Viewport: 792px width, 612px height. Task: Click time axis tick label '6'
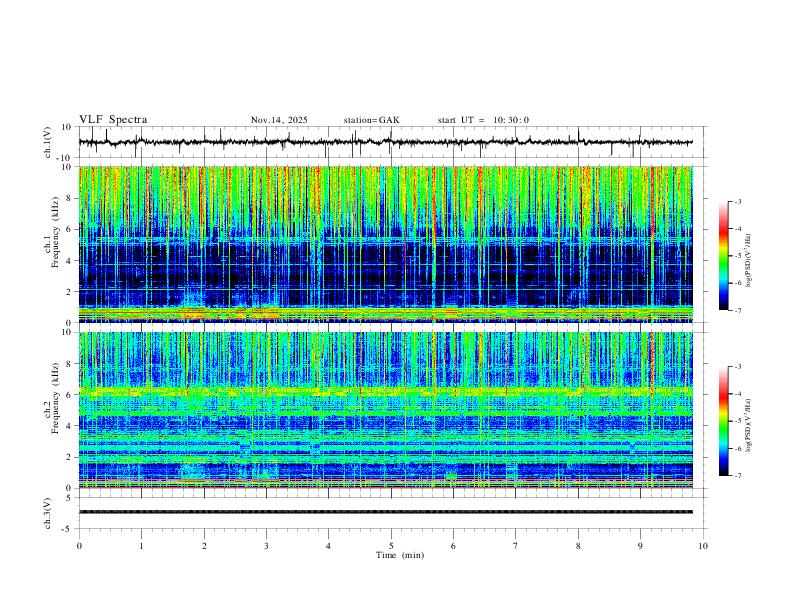[x=453, y=546]
